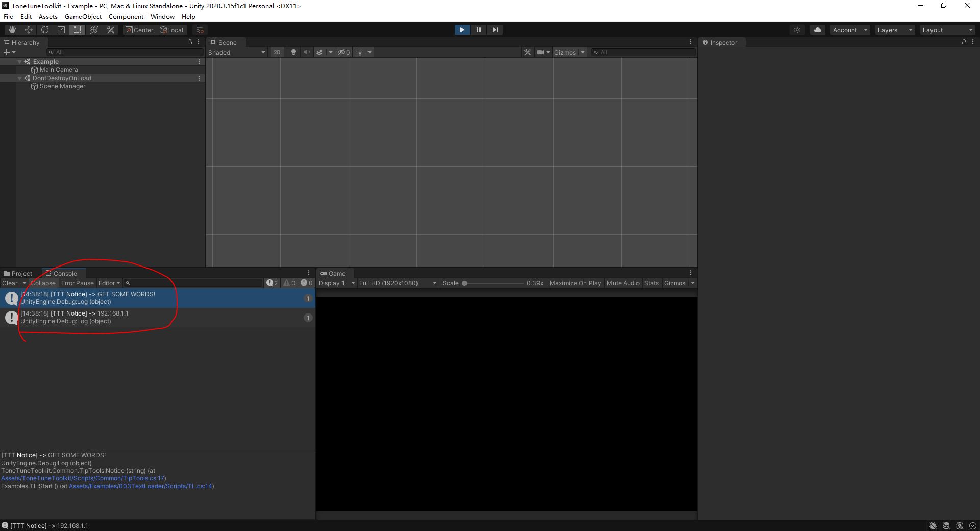Open the Window menu

tap(162, 17)
